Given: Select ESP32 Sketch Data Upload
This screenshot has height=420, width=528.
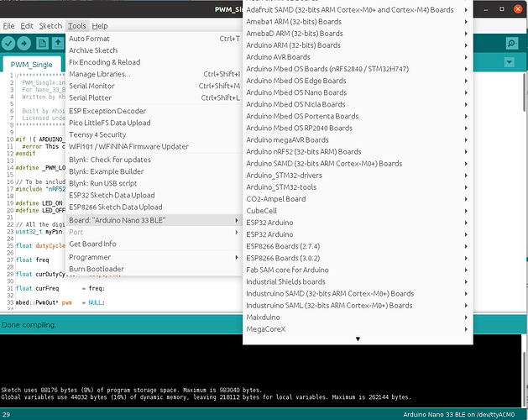Looking at the screenshot, I should click(x=154, y=195).
